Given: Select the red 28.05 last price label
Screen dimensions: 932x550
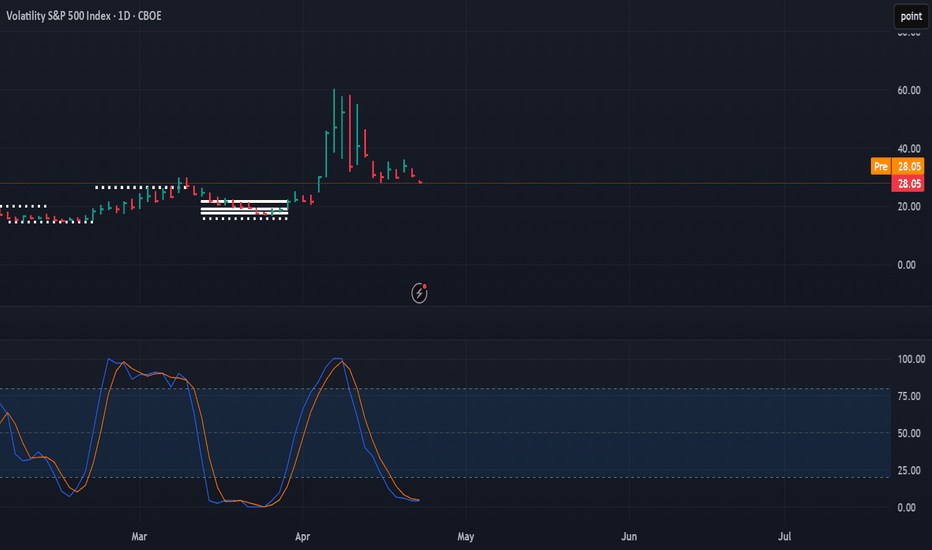Looking at the screenshot, I should click(x=908, y=184).
